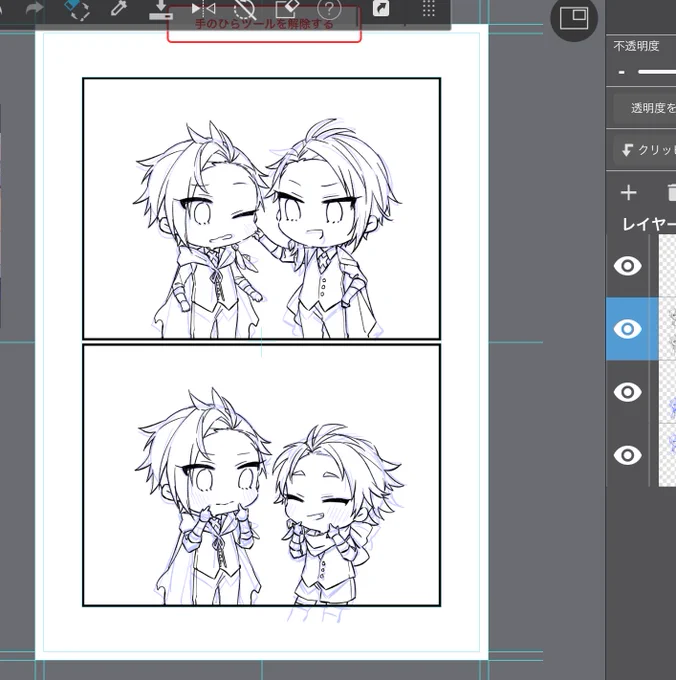676x680 pixels.
Task: Click the redo arrow icon
Action: pos(34,7)
